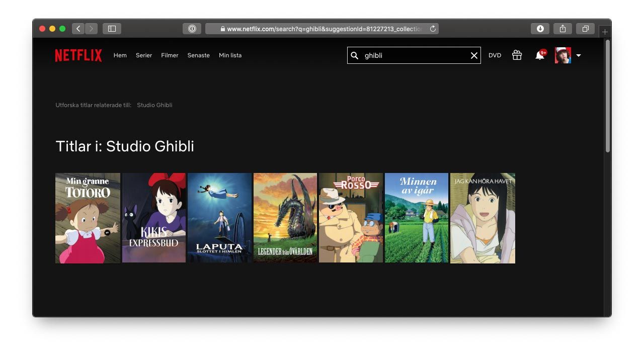Click the vertical page scrollbar
Viewport: 644px width, 354px height.
pos(608,97)
